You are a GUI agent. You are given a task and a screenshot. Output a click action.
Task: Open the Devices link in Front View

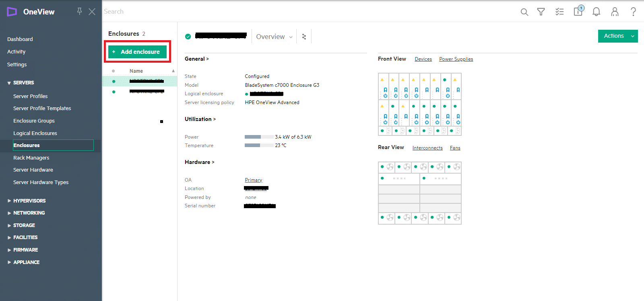tap(423, 59)
